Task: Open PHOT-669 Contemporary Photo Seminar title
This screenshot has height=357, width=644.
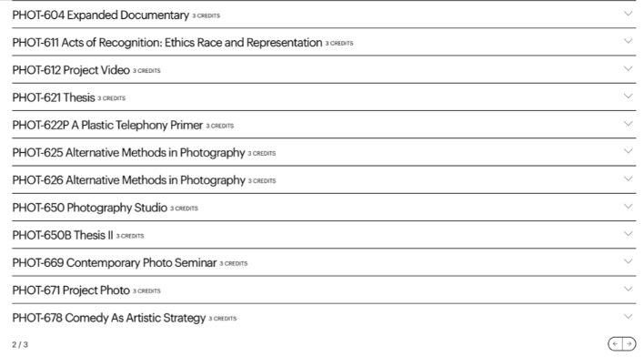Action: 115,263
